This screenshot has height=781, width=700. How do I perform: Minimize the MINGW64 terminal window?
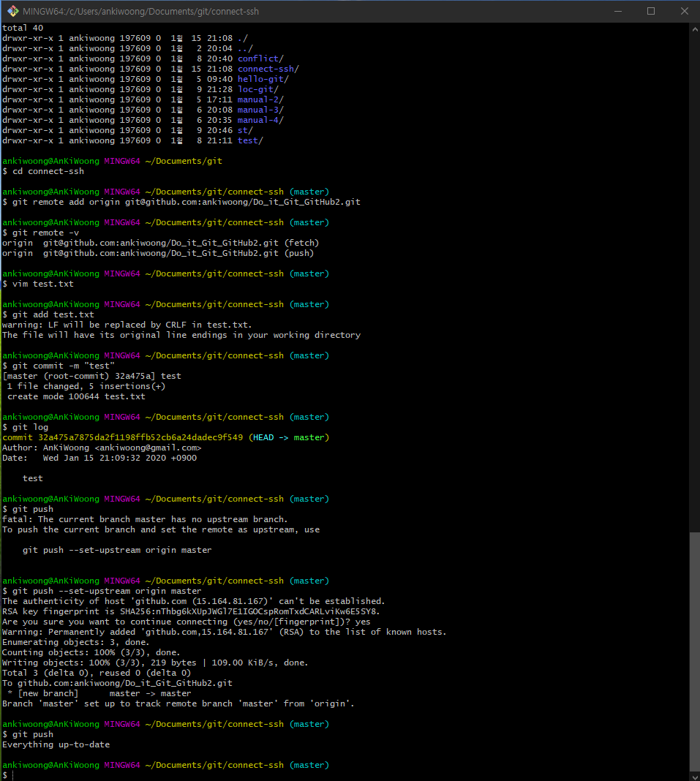618,11
